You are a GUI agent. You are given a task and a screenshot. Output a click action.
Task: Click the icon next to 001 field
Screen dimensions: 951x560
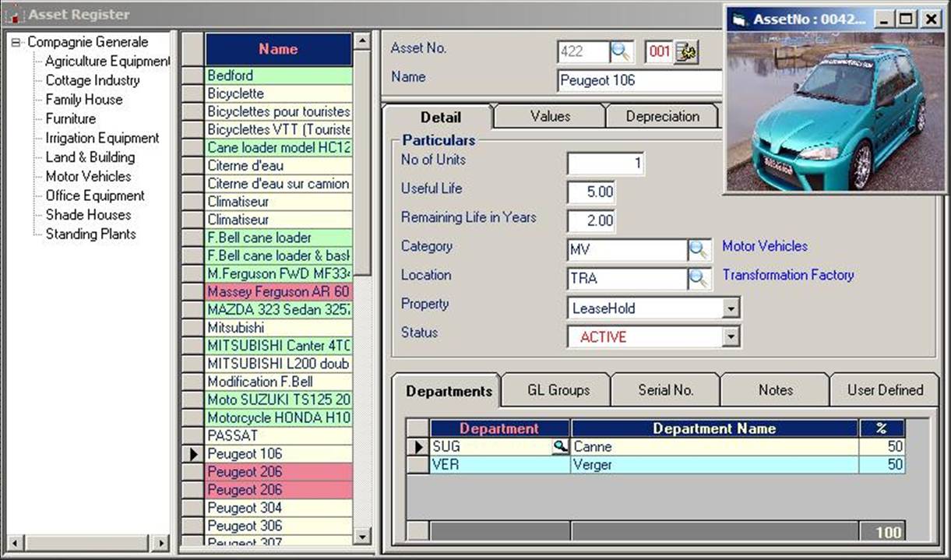coord(686,52)
